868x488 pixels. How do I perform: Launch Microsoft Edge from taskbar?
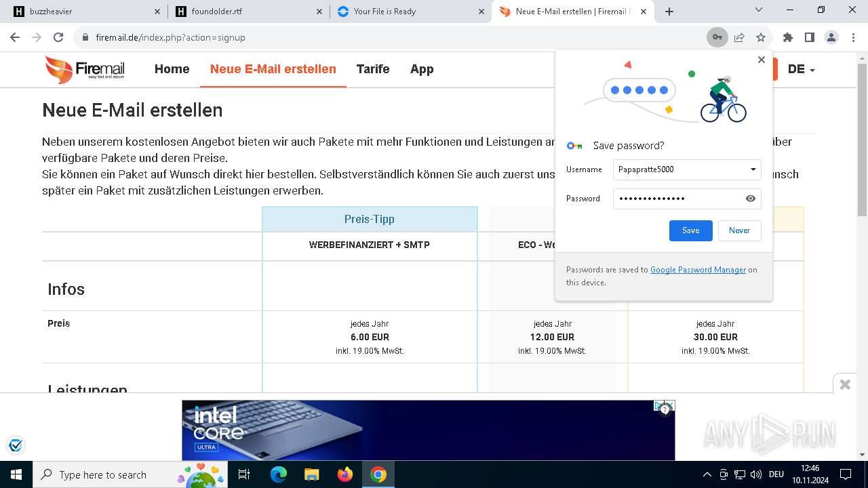(279, 474)
